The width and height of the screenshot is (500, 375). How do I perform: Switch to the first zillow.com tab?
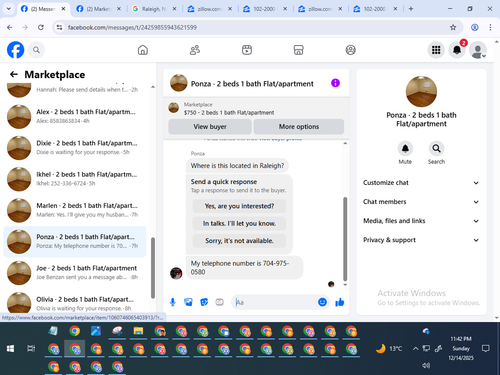(209, 9)
